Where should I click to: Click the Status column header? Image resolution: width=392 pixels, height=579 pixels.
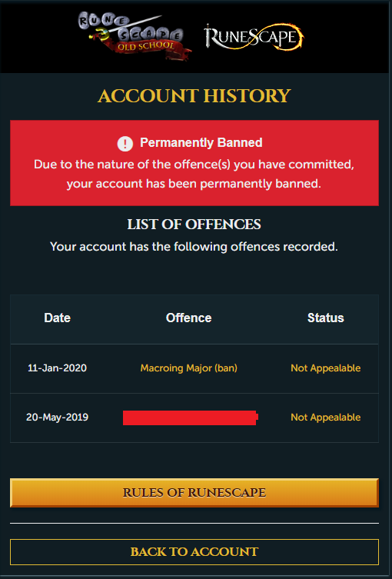point(326,318)
